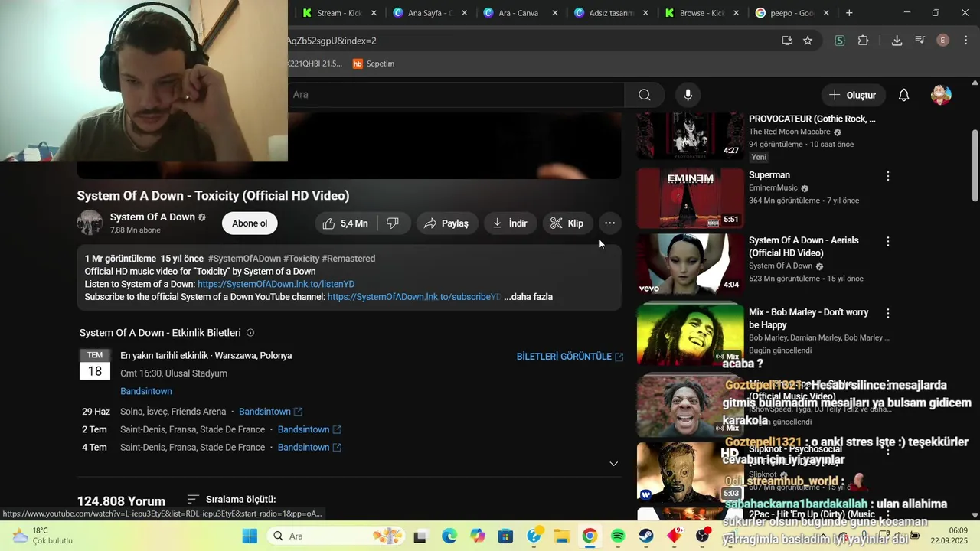
Task: Open Microsoft Store from the taskbar
Action: (505, 536)
